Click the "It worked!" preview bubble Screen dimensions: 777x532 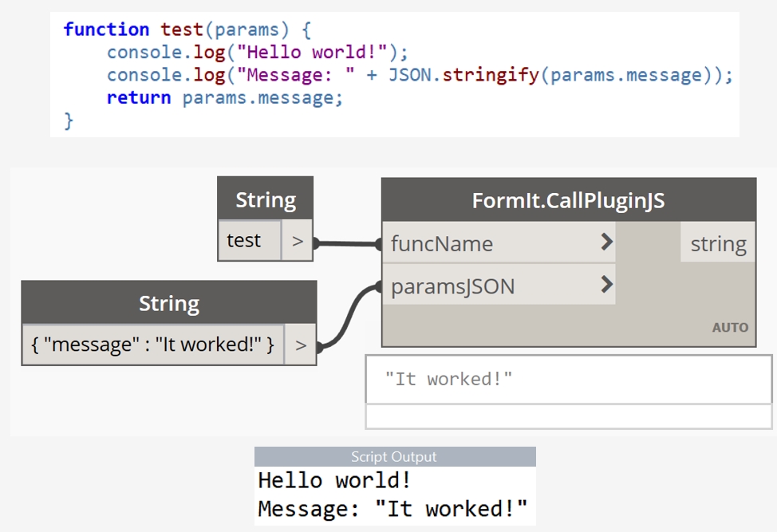tap(568, 379)
